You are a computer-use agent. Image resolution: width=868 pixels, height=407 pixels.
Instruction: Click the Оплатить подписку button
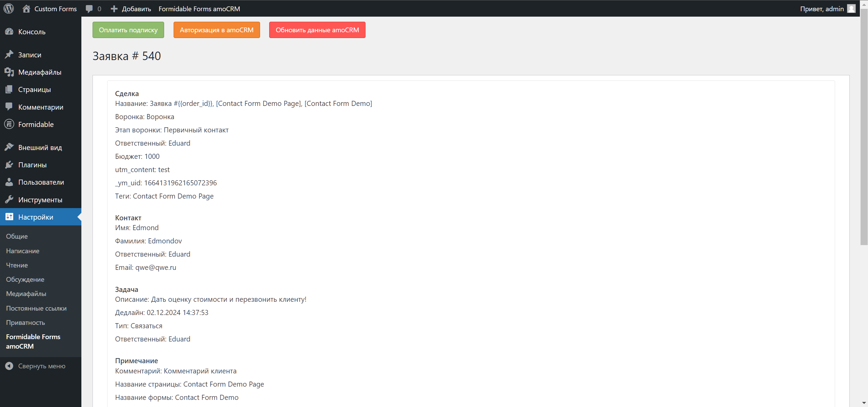click(128, 30)
